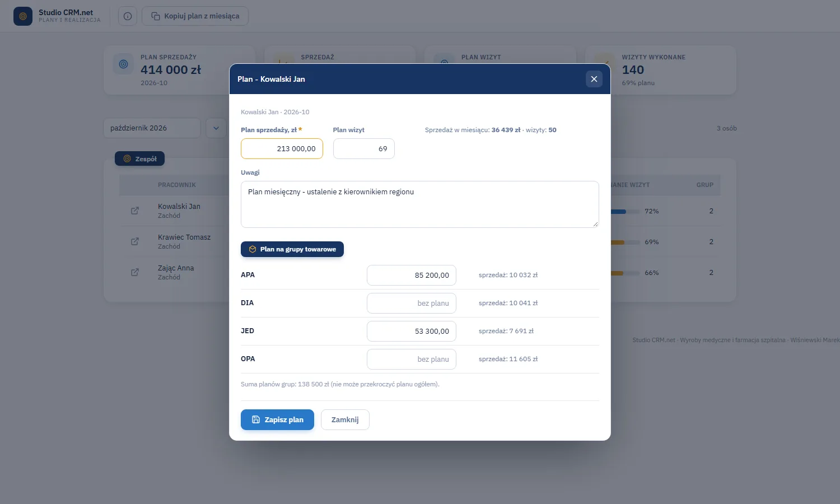840x504 pixels.
Task: Save with the Zapisz plan button
Action: [278, 420]
